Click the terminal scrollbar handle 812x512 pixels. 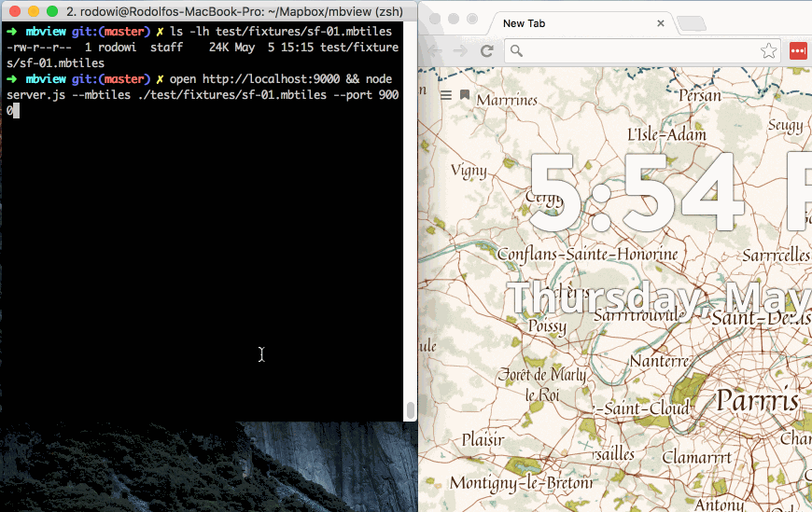click(x=410, y=410)
